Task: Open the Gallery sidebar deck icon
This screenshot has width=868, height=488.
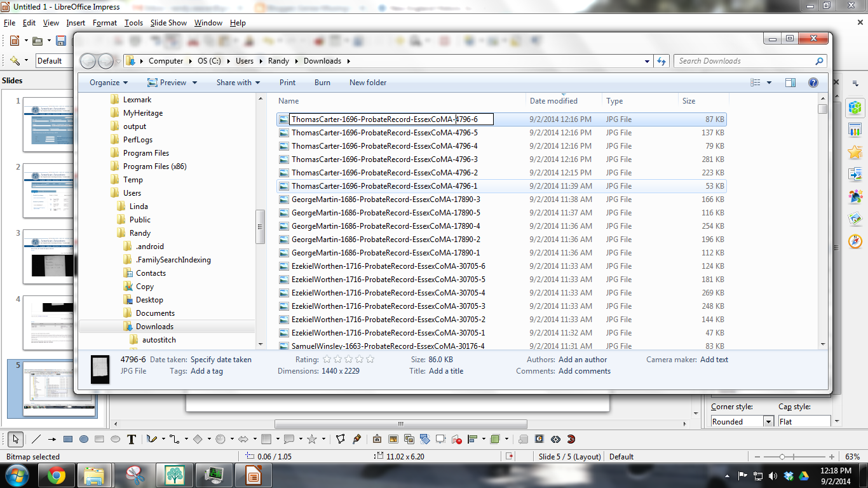Action: click(855, 219)
